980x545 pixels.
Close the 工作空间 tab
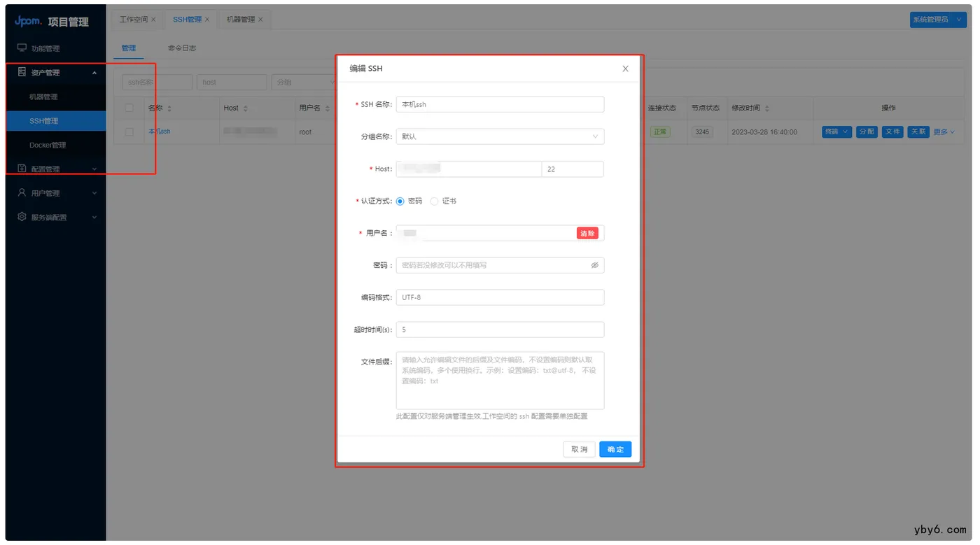153,20
